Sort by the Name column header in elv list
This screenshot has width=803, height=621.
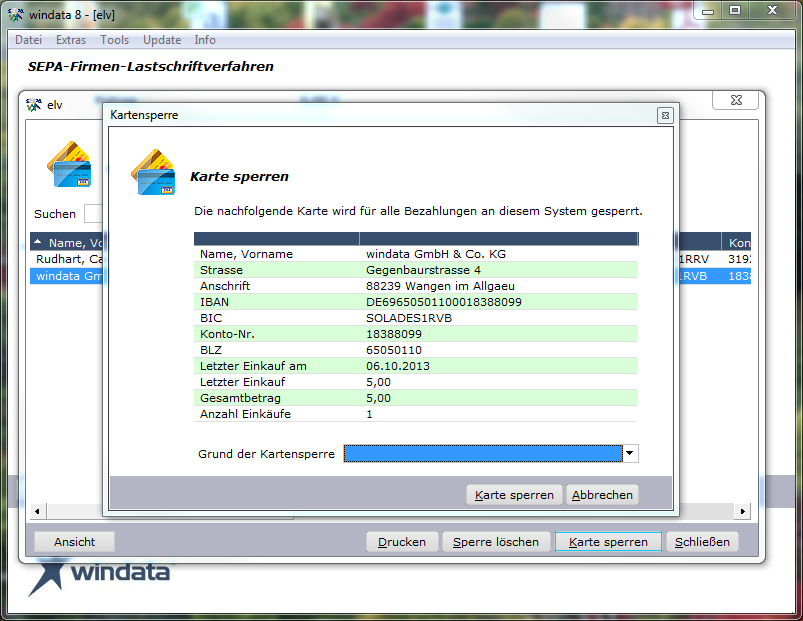(68, 243)
